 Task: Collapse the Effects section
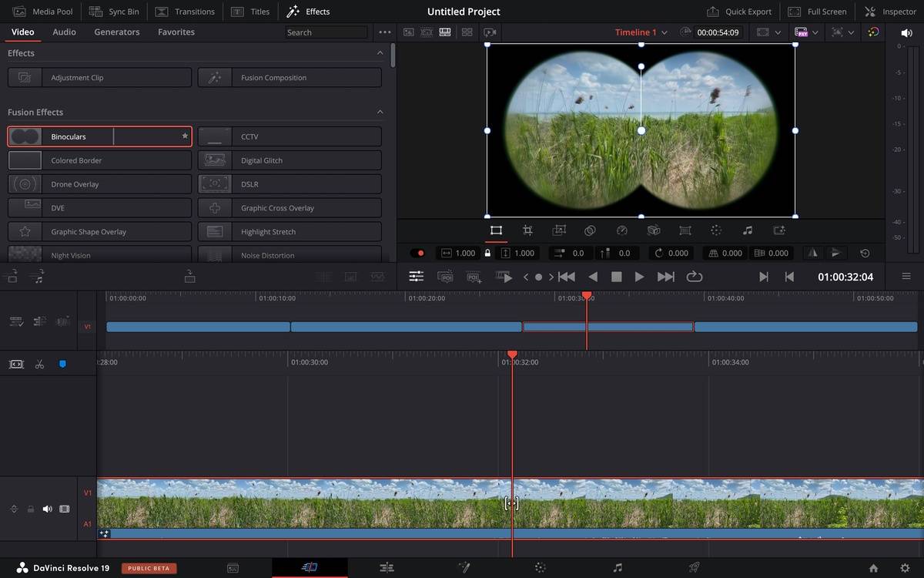(x=380, y=53)
